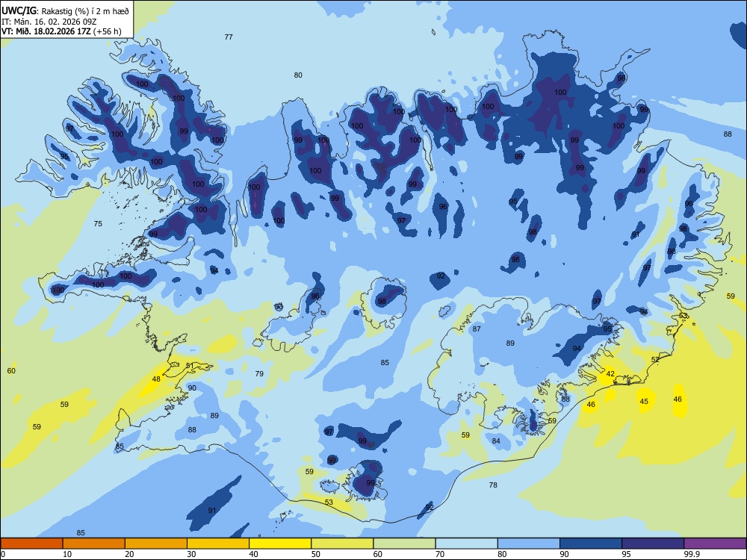Click the legend tick label '0'
747x560 pixels.
(x=3, y=554)
